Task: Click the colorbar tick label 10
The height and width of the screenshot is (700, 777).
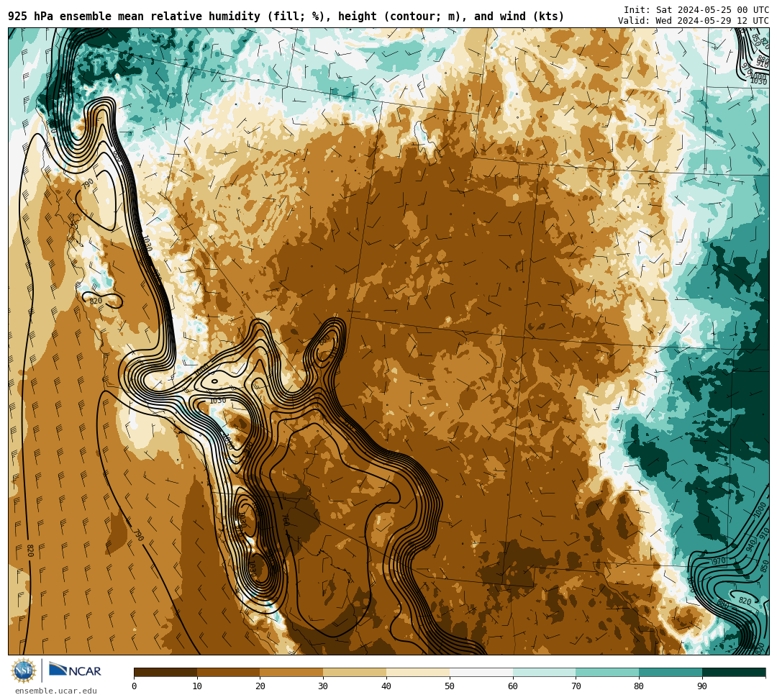Action: [x=197, y=686]
